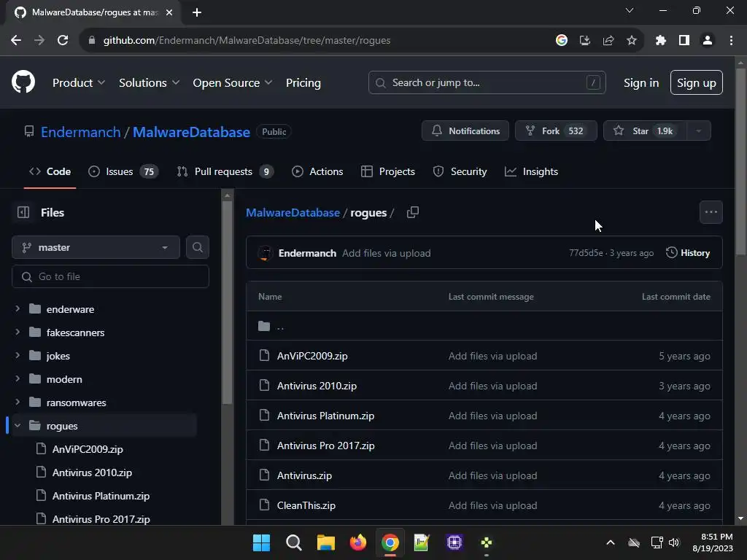Switch to the Issues tab
The image size is (747, 560).
pos(123,171)
